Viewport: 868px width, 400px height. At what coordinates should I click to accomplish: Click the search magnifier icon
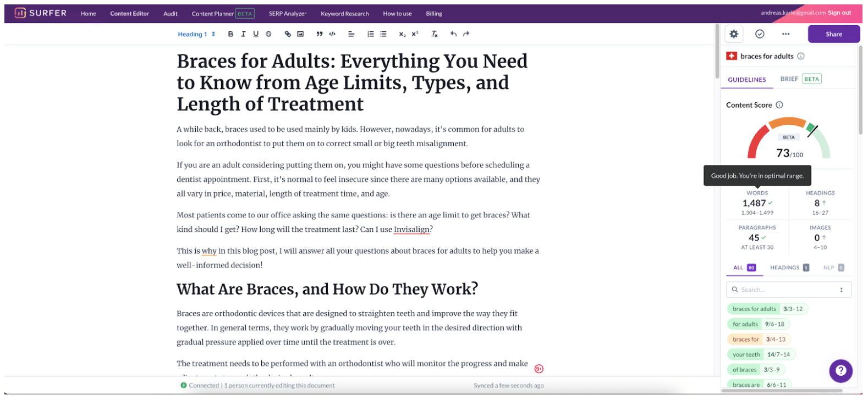click(x=734, y=290)
